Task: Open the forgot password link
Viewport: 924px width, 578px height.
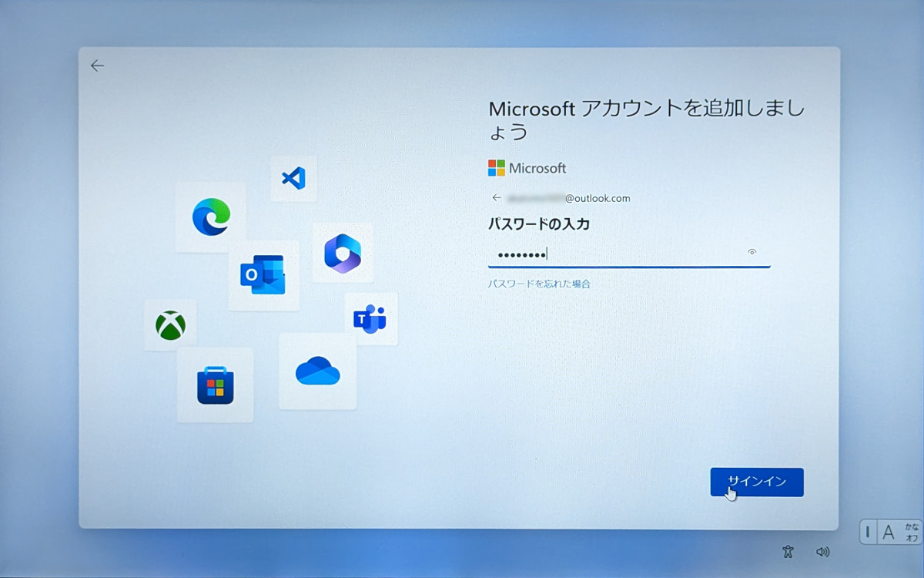Action: tap(539, 284)
